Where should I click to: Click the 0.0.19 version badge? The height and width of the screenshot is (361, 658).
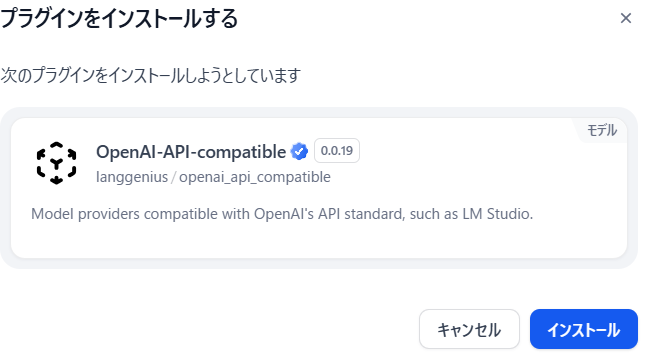tap(337, 150)
